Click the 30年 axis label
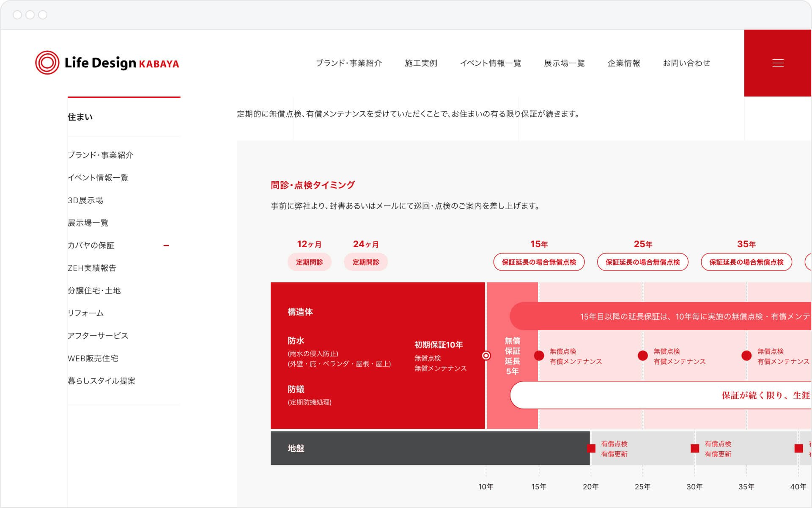The width and height of the screenshot is (812, 508). click(x=694, y=487)
